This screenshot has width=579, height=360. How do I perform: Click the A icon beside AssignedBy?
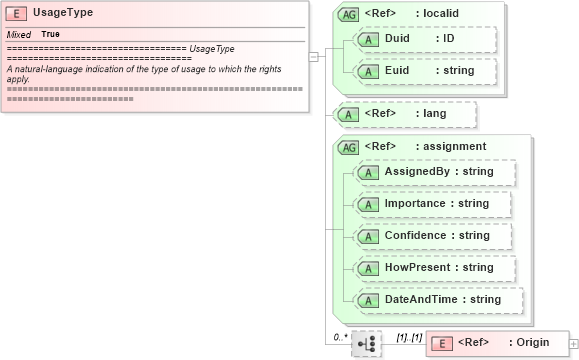pyautogui.click(x=368, y=172)
